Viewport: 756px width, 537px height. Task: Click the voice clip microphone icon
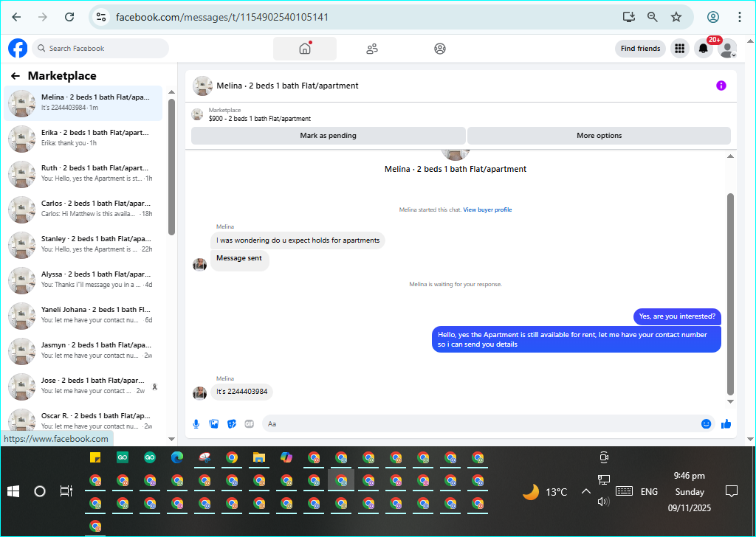coord(196,424)
